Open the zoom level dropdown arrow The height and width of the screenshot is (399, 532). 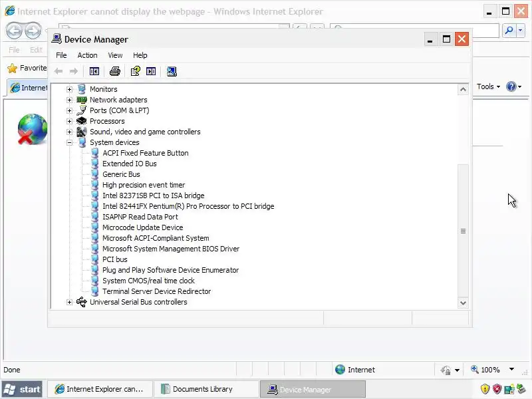511,369
